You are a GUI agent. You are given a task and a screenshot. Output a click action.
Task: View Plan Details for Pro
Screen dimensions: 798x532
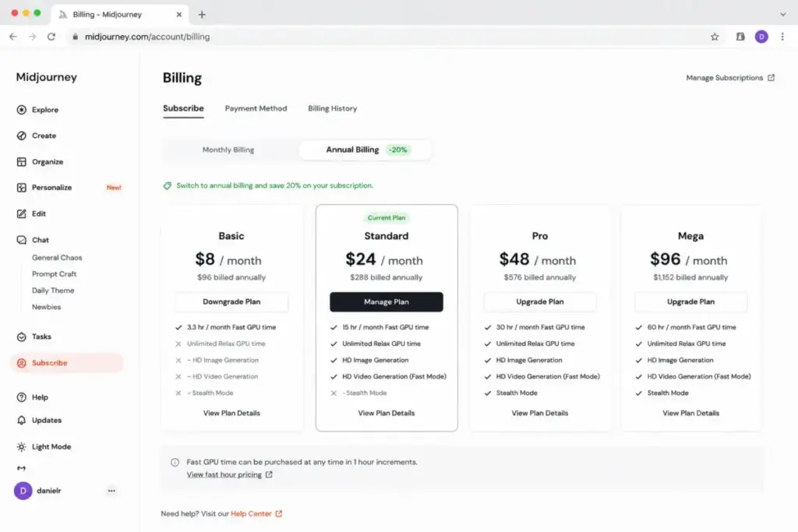point(540,414)
